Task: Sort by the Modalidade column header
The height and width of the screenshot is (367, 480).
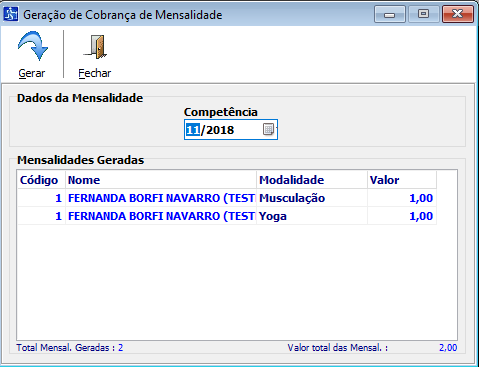Action: coord(312,180)
